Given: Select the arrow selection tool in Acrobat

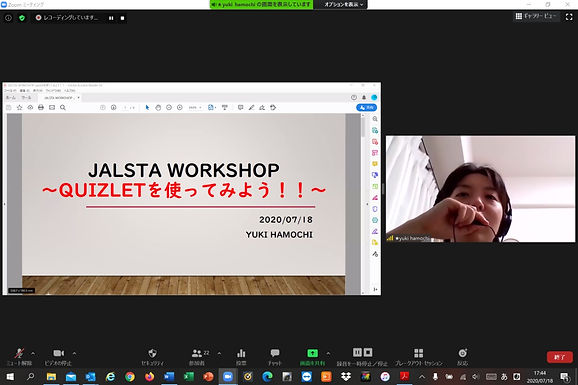Looking at the screenshot, I should point(147,107).
